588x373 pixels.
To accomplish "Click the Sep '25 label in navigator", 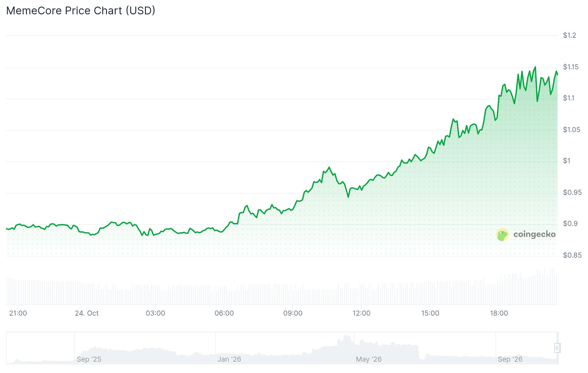I will coord(89,359).
